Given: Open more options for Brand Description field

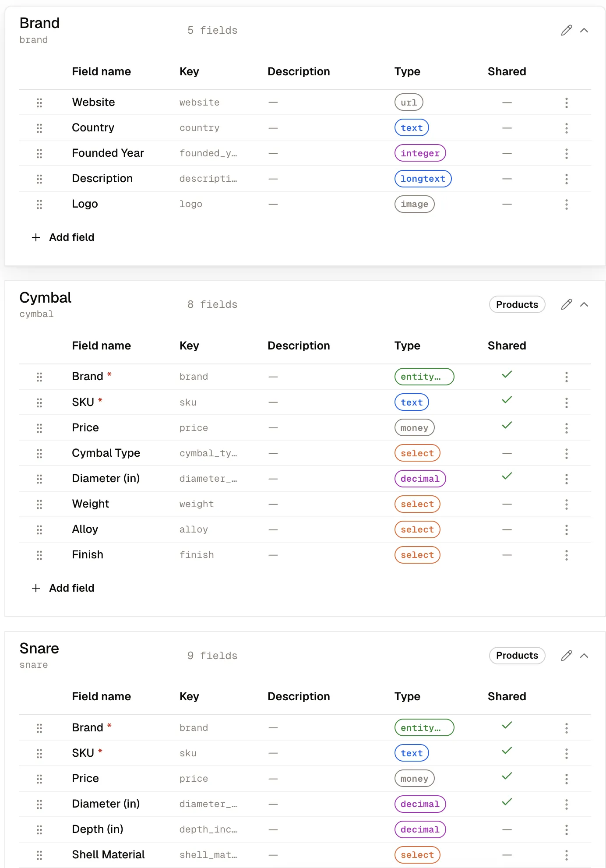Looking at the screenshot, I should [x=567, y=179].
